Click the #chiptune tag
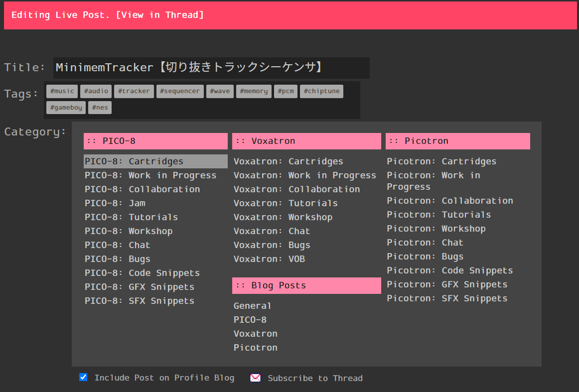This screenshot has width=579, height=392. (x=321, y=91)
